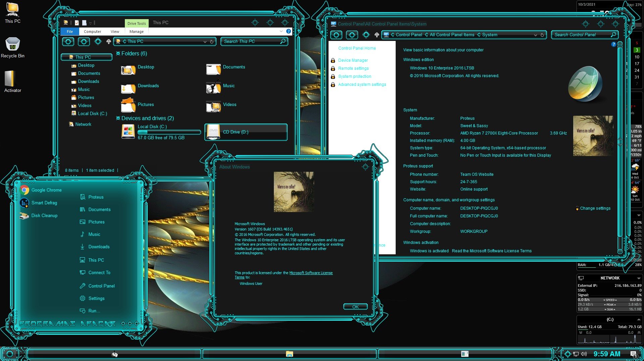Open the This PC desktop icon
The height and width of the screenshot is (361, 644).
pos(12,13)
